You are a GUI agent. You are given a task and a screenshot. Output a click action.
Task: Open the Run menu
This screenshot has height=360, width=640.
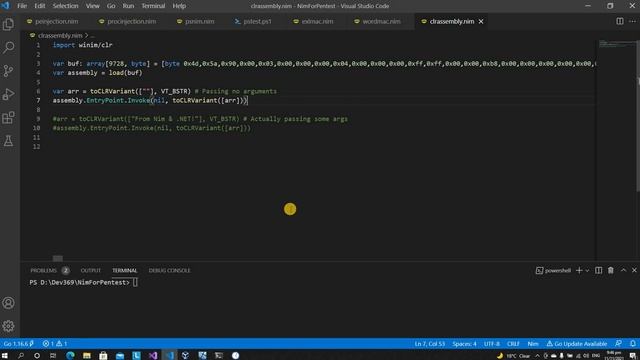pos(128,6)
